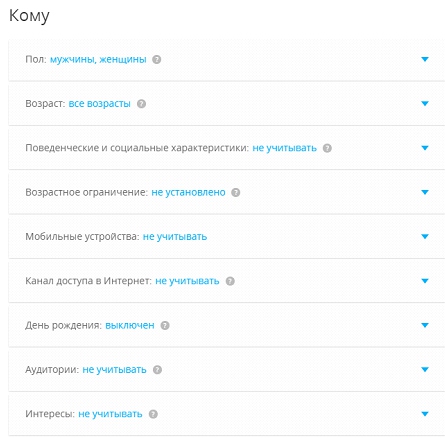Expand the Пол section arrow
This screenshot has height=438, width=445.
(x=425, y=59)
